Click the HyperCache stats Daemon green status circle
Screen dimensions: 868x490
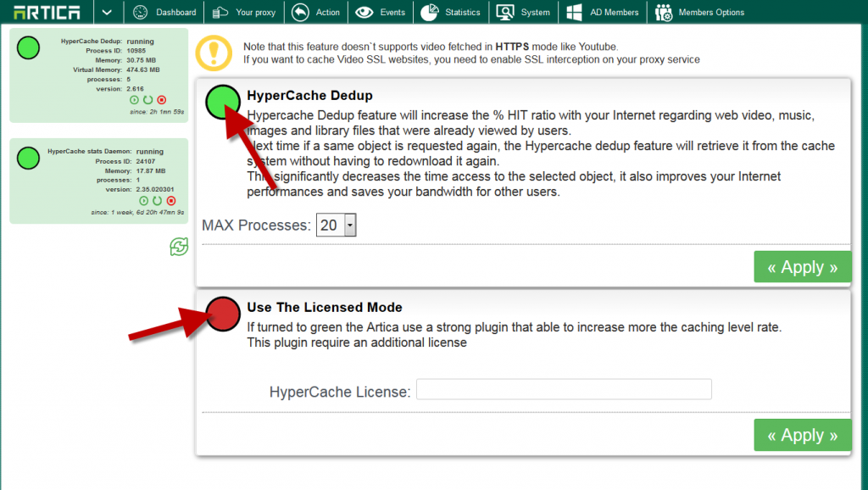point(28,158)
